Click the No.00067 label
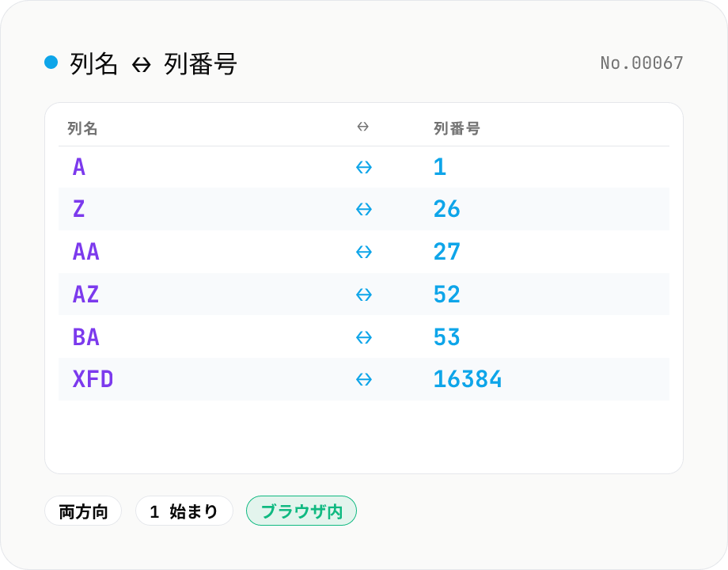 [642, 63]
